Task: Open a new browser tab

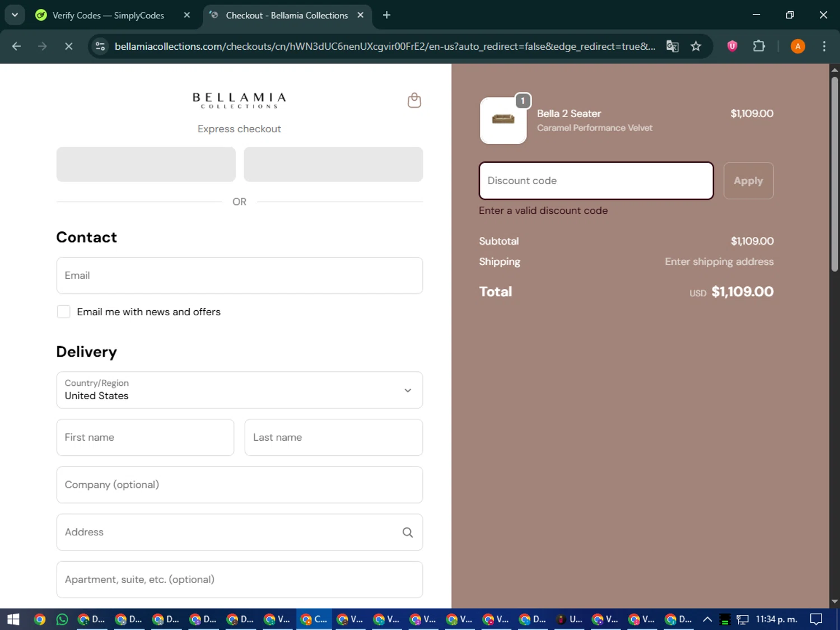Action: [386, 15]
